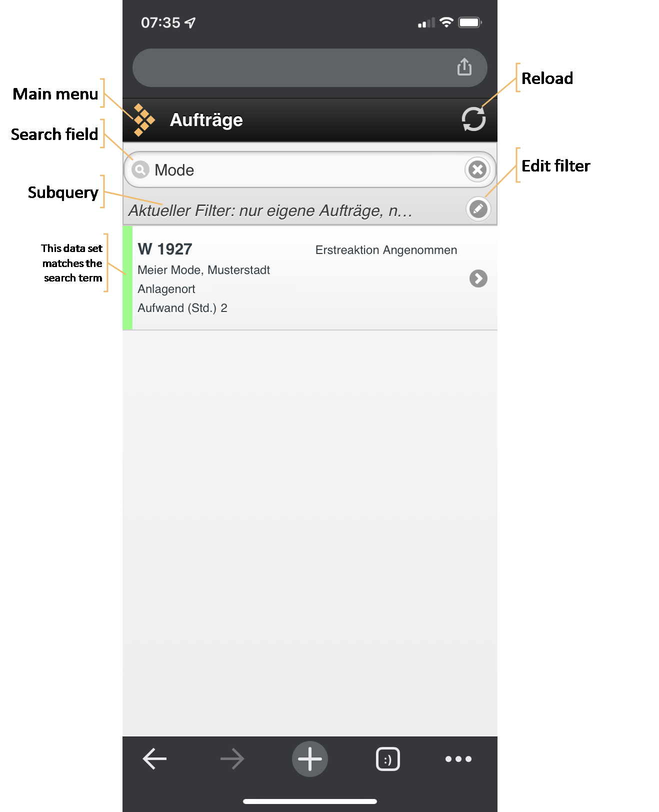Go forward with browser forward arrow
The image size is (659, 812).
point(232,759)
